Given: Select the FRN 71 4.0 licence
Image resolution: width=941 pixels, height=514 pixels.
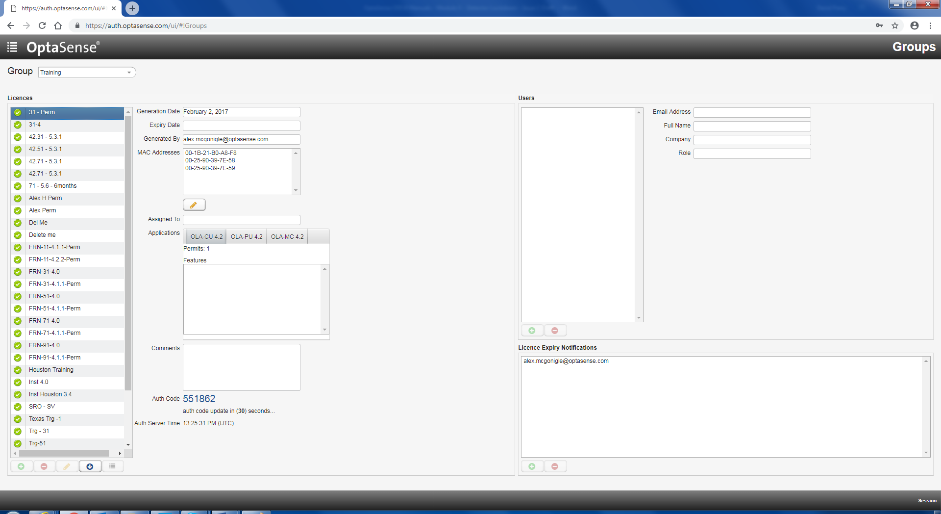Looking at the screenshot, I should coord(46,320).
